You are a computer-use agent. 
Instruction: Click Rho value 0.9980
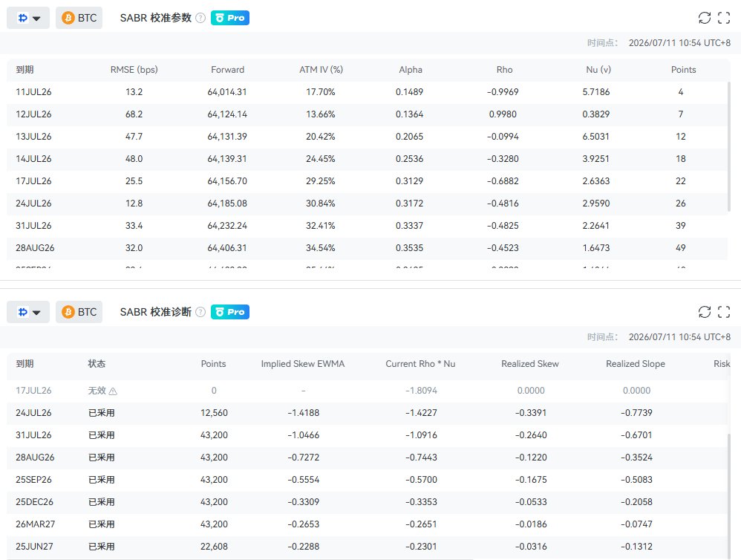(503, 114)
